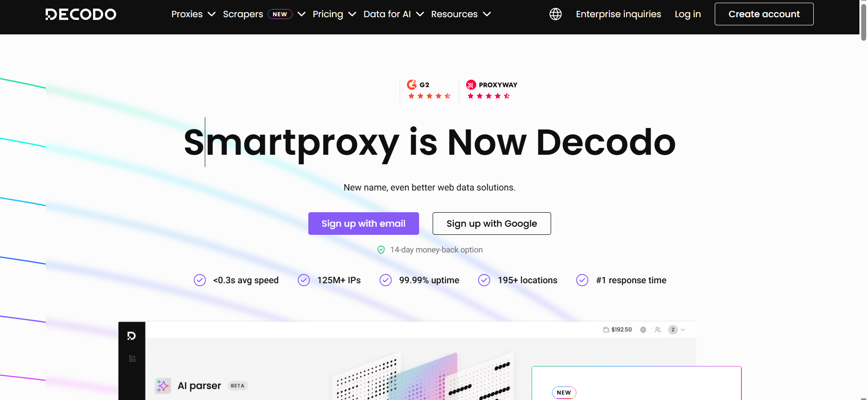
Task: Click 'New name, even better web data solutions.' text
Action: point(429,187)
